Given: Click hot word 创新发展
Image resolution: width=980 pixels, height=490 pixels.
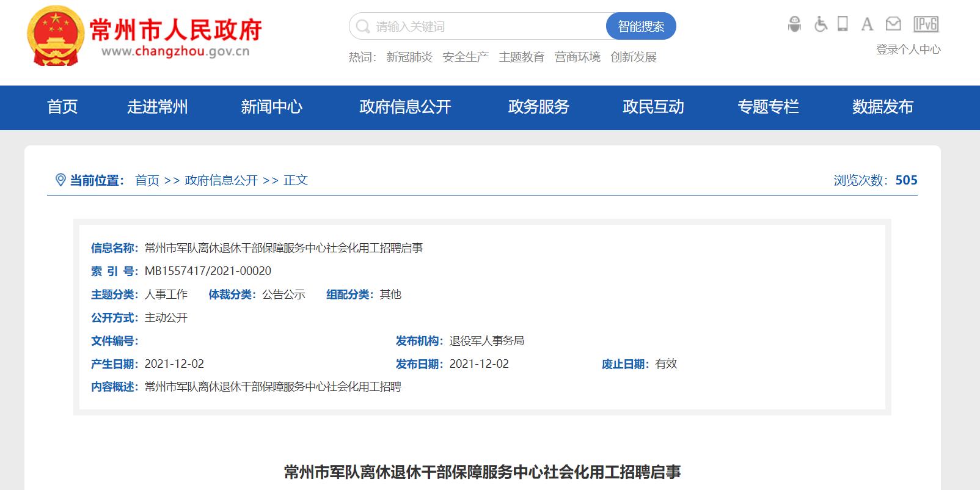Looking at the screenshot, I should 634,57.
